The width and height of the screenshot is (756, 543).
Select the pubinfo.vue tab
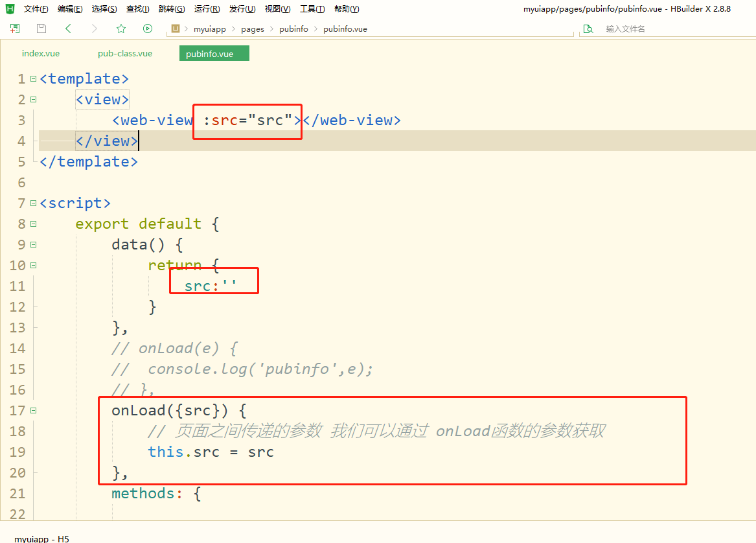(214, 54)
